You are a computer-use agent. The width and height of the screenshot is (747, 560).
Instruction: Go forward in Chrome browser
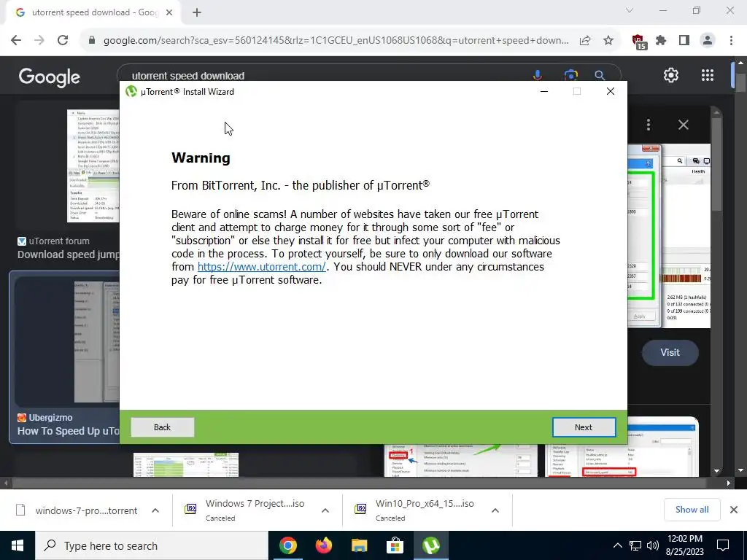click(x=39, y=41)
